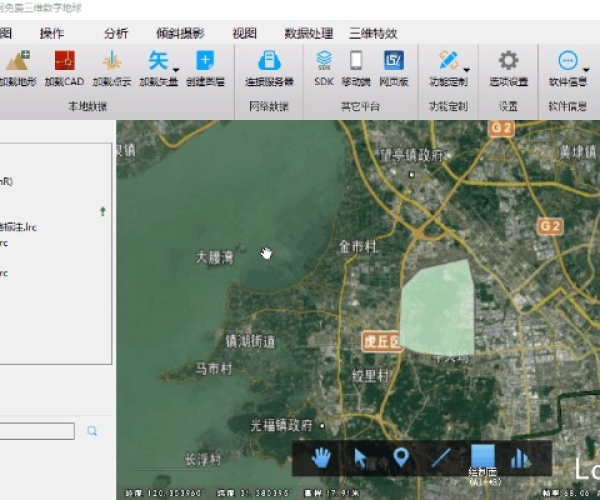Click the 金市村 map label
The width and height of the screenshot is (600, 500).
click(x=358, y=247)
